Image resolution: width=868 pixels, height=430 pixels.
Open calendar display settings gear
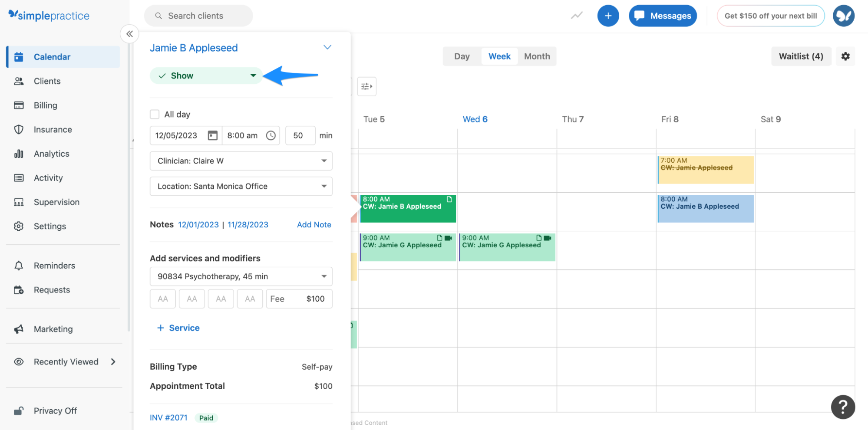[x=845, y=56]
